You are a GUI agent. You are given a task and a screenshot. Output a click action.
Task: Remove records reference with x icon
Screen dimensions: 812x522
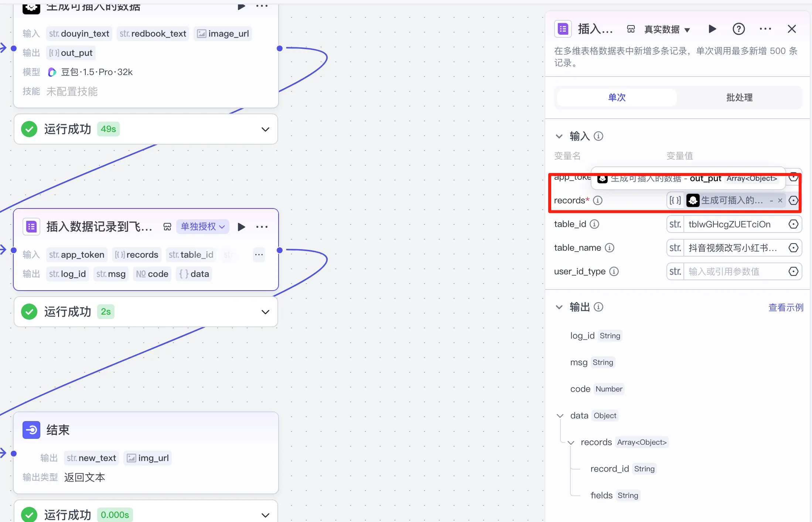click(x=780, y=200)
